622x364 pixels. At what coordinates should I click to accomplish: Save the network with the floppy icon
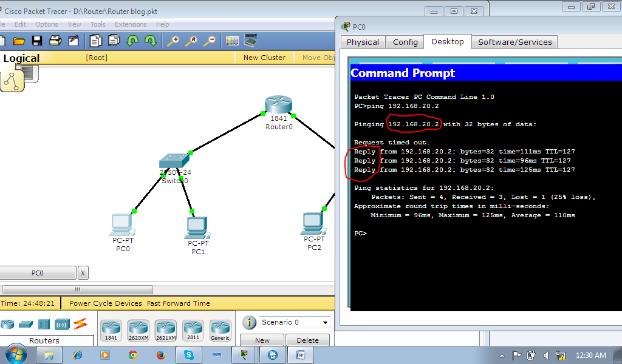coord(37,41)
